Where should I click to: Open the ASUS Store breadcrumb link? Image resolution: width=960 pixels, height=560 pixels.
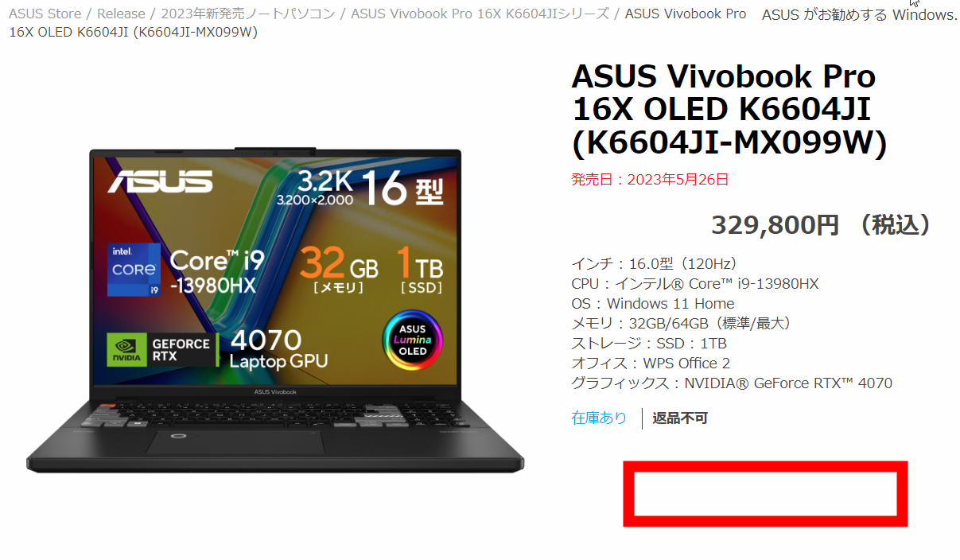[x=43, y=14]
